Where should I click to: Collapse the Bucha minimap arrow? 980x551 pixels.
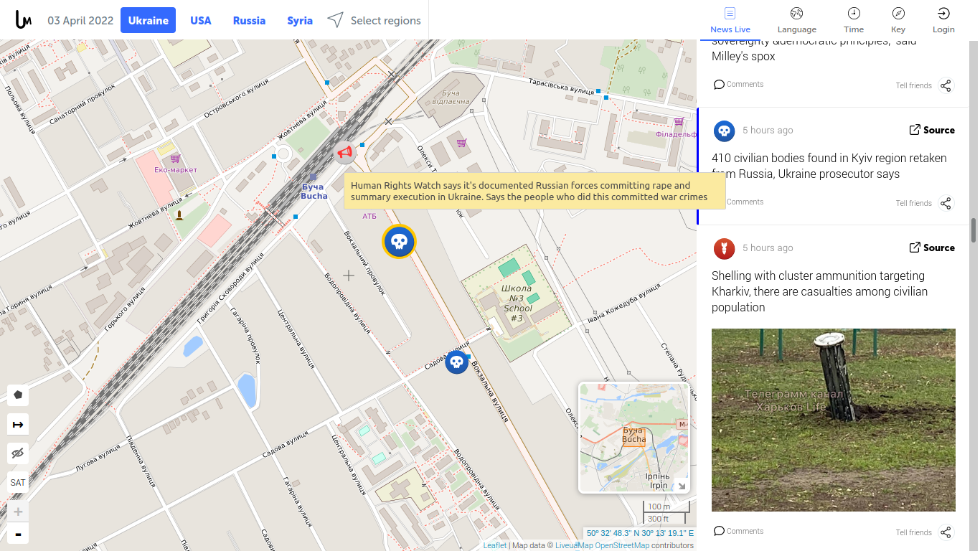pyautogui.click(x=682, y=486)
